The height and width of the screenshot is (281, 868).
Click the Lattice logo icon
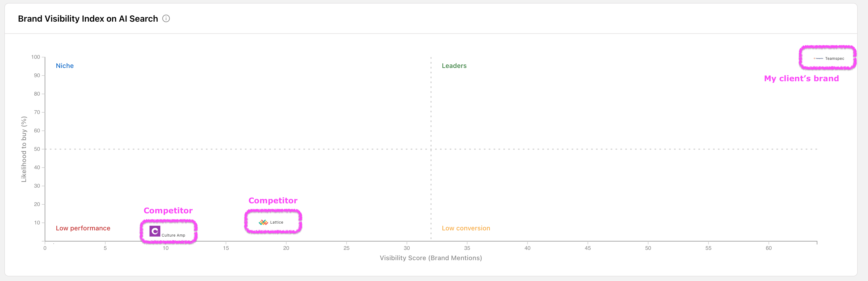(263, 222)
